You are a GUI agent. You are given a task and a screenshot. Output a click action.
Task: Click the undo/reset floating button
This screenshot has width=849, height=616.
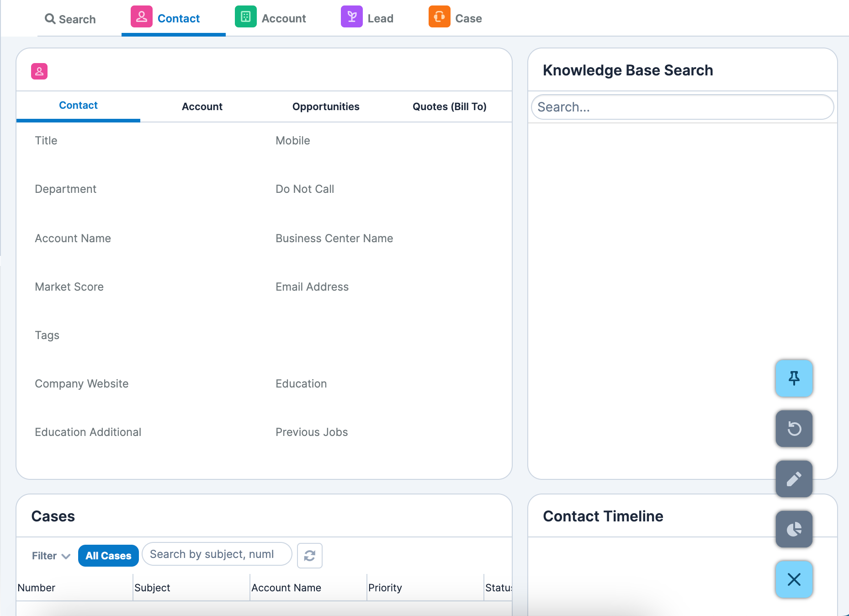tap(794, 428)
